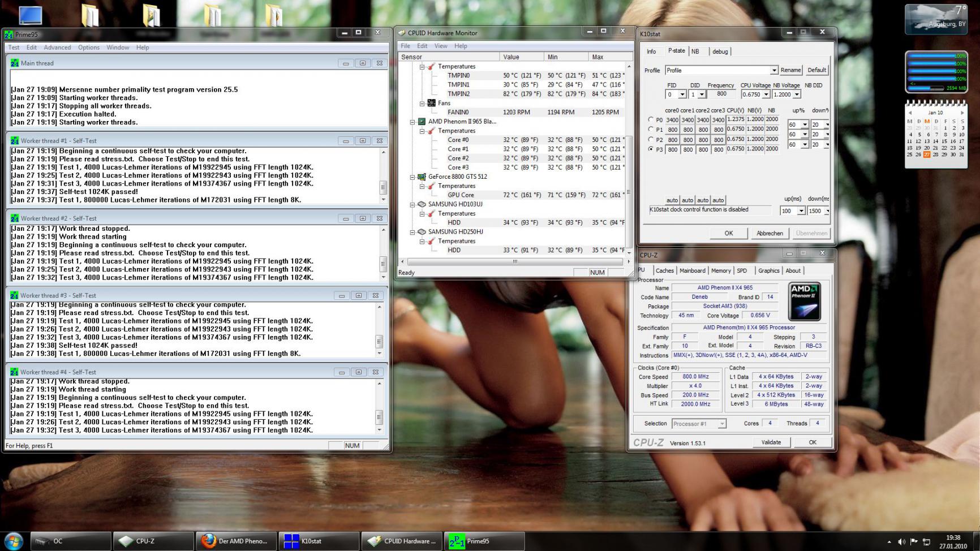Select the Fans icon in the sensor tree
Image resolution: width=980 pixels, height=551 pixels.
(432, 103)
